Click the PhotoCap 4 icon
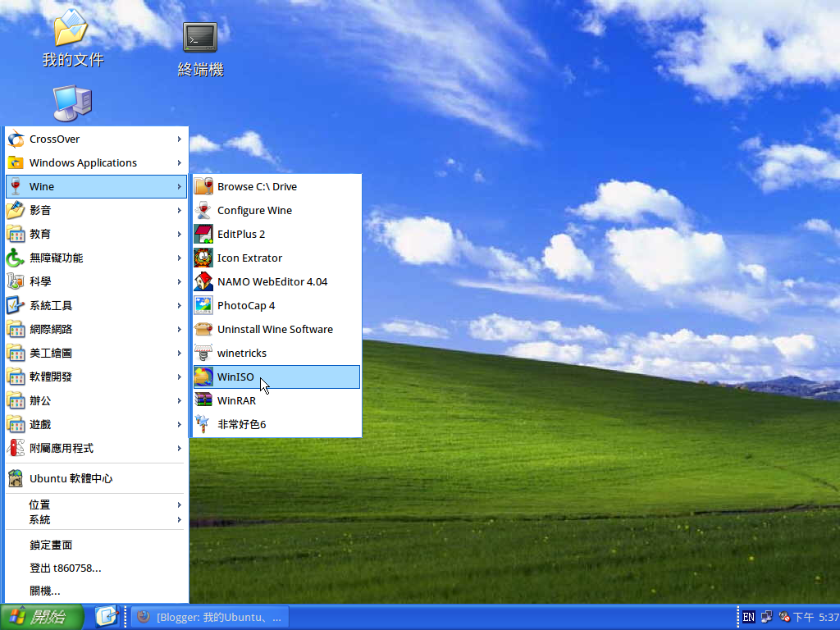This screenshot has height=630, width=840. [x=203, y=305]
